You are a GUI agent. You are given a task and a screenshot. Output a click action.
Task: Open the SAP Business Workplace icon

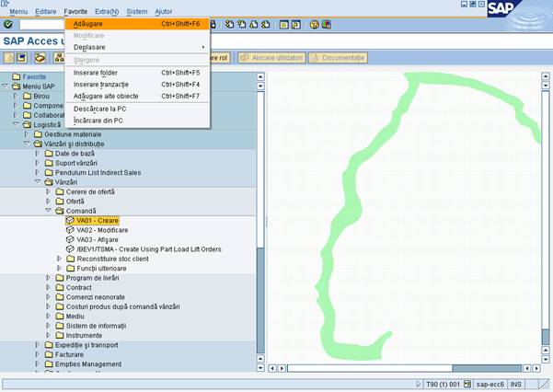40,58
